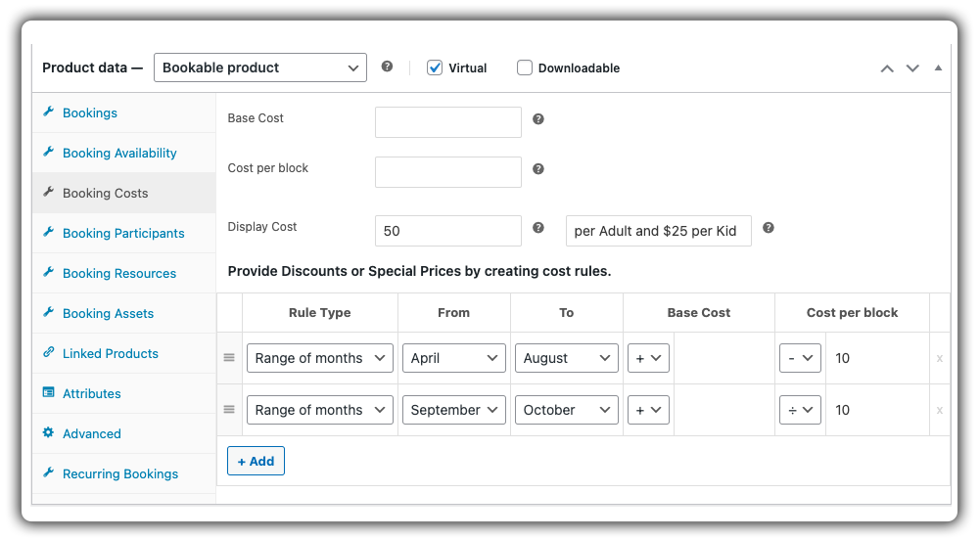Click the wrench icon beside Recurring Bookings

pyautogui.click(x=48, y=472)
